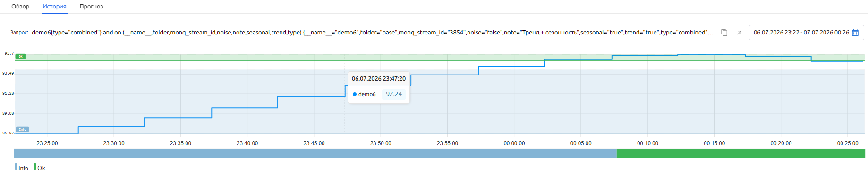Open query in new window arrow icon
This screenshot has width=868, height=176.
pyautogui.click(x=740, y=33)
